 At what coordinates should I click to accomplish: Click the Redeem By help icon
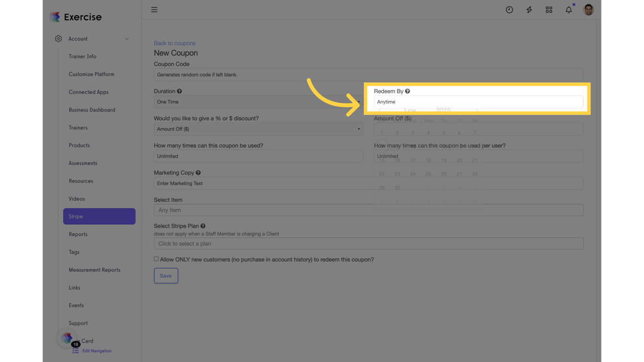407,91
